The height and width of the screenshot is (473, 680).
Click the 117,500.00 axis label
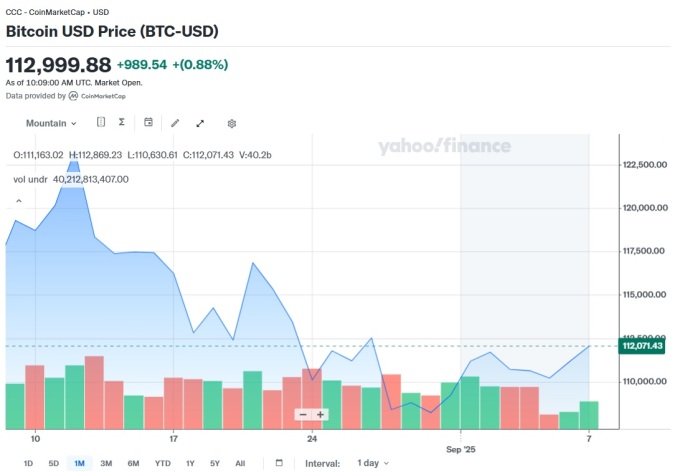click(644, 251)
